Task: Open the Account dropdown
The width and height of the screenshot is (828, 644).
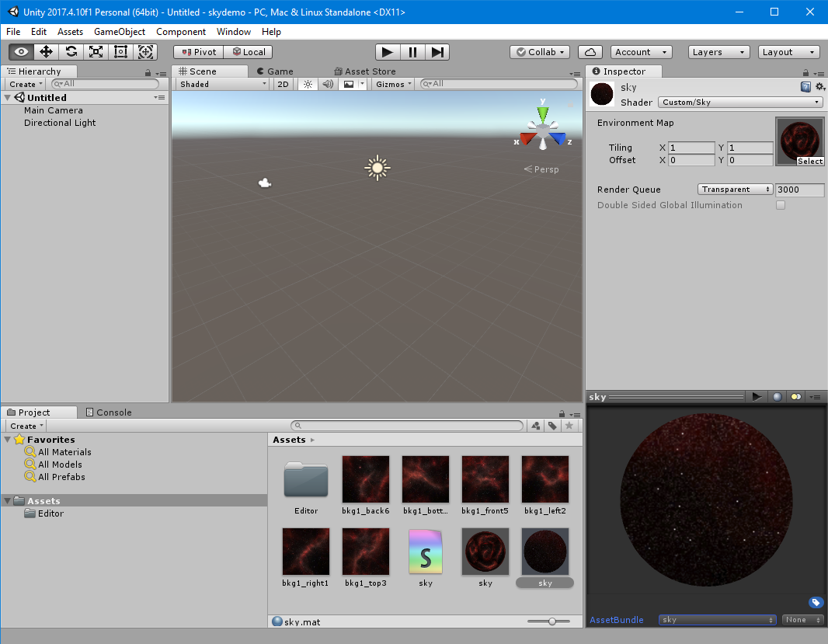Action: click(x=641, y=52)
